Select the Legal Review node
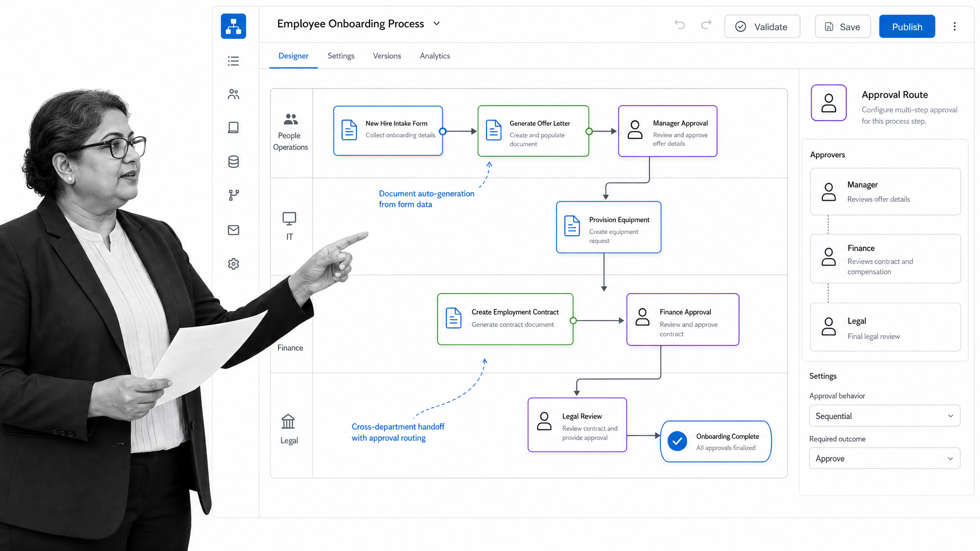The height and width of the screenshot is (551, 980). (x=577, y=425)
